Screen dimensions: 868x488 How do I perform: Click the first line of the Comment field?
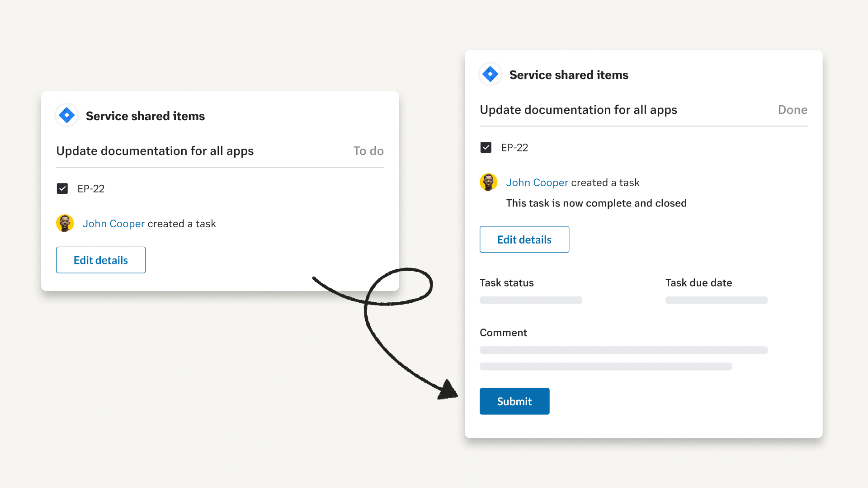(623, 350)
